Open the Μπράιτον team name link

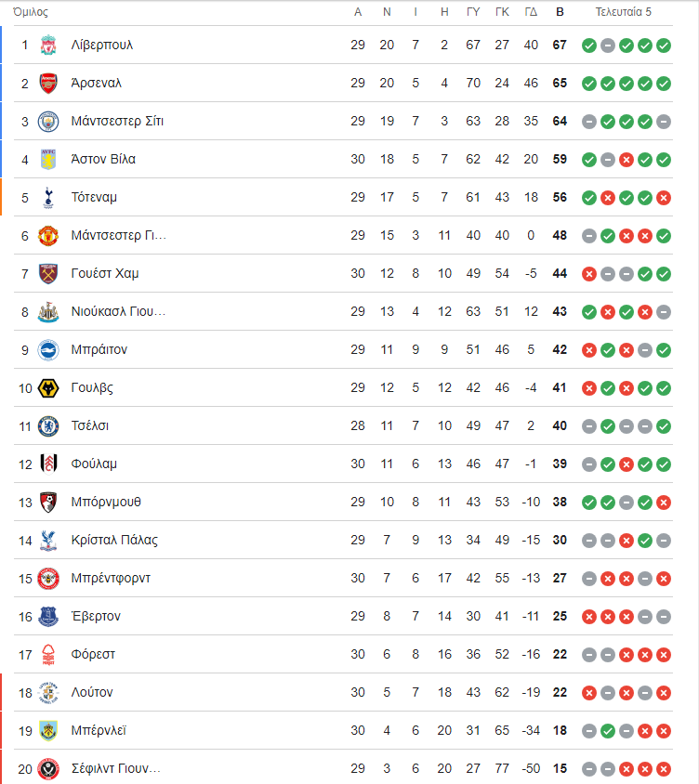click(x=99, y=349)
